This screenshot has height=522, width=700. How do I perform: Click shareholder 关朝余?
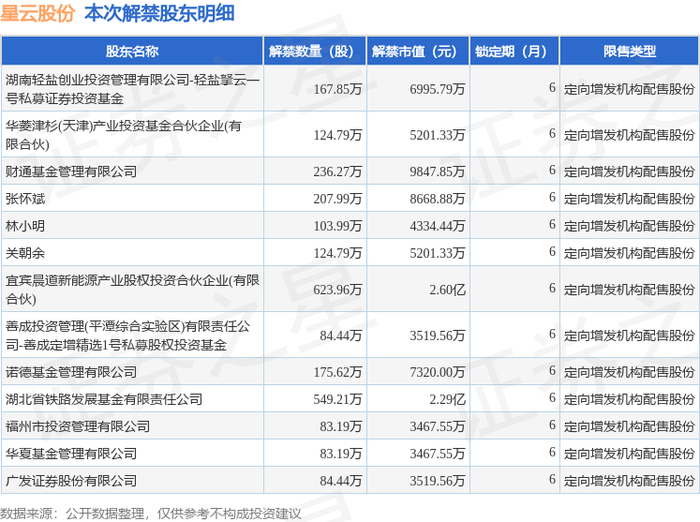tap(25, 253)
